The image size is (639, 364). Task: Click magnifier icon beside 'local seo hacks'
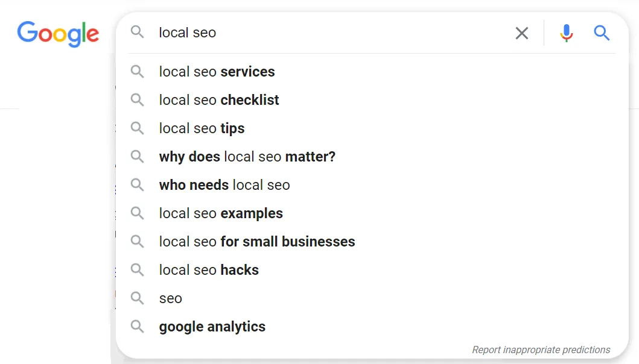[138, 270]
